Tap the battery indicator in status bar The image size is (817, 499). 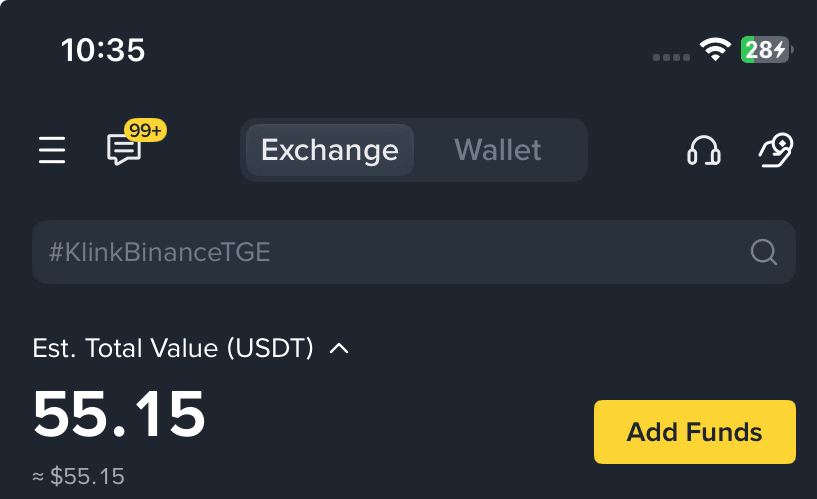coord(766,50)
